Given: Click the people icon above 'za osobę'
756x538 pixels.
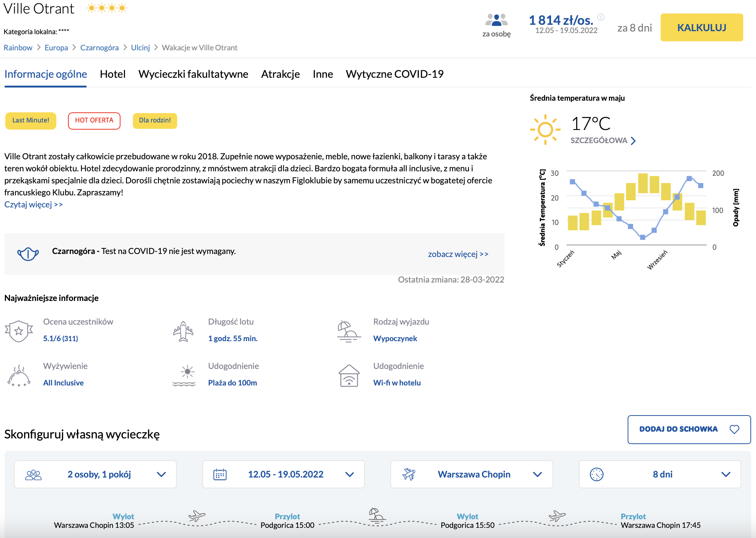Looking at the screenshot, I should pyautogui.click(x=496, y=20).
